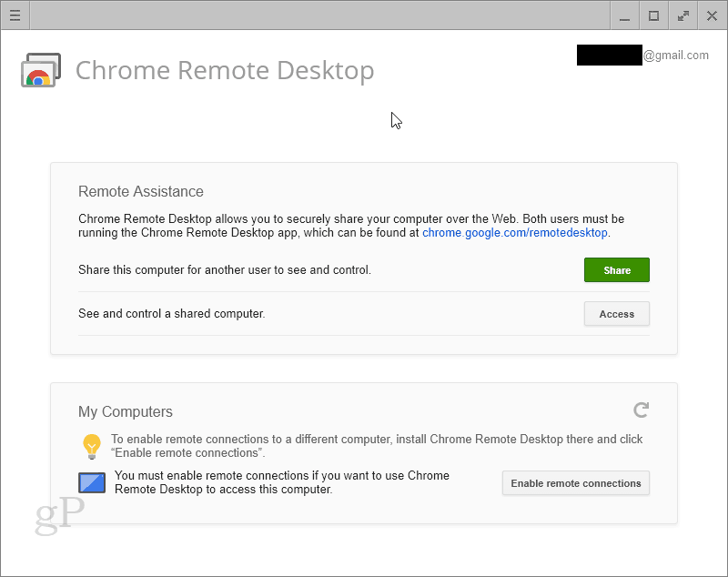The height and width of the screenshot is (577, 728).
Task: Toggle full-screen mode with the arrows icon
Action: click(x=683, y=15)
